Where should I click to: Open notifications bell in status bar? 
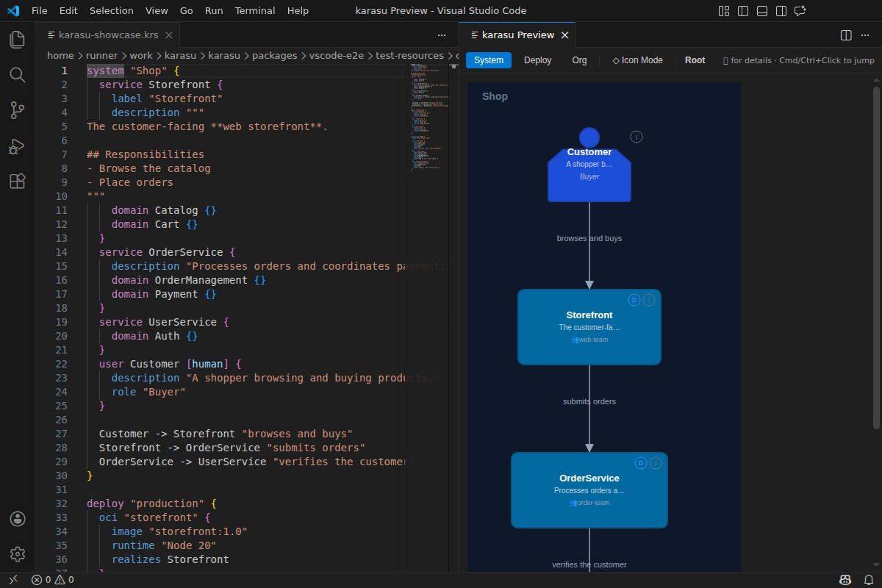click(x=868, y=580)
